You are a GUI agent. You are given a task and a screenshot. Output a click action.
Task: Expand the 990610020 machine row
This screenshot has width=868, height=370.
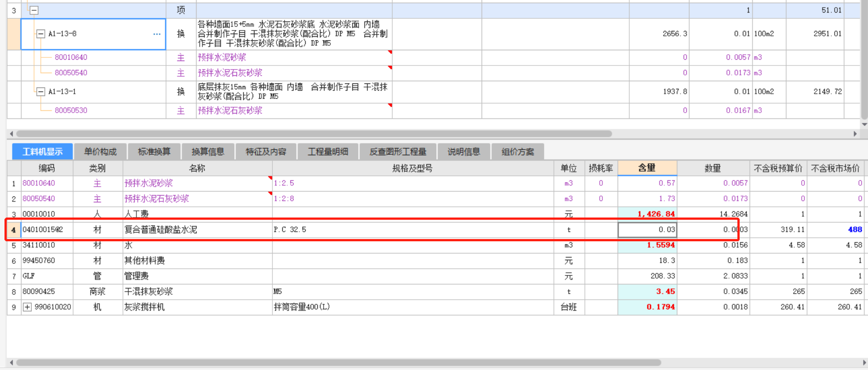tap(27, 307)
